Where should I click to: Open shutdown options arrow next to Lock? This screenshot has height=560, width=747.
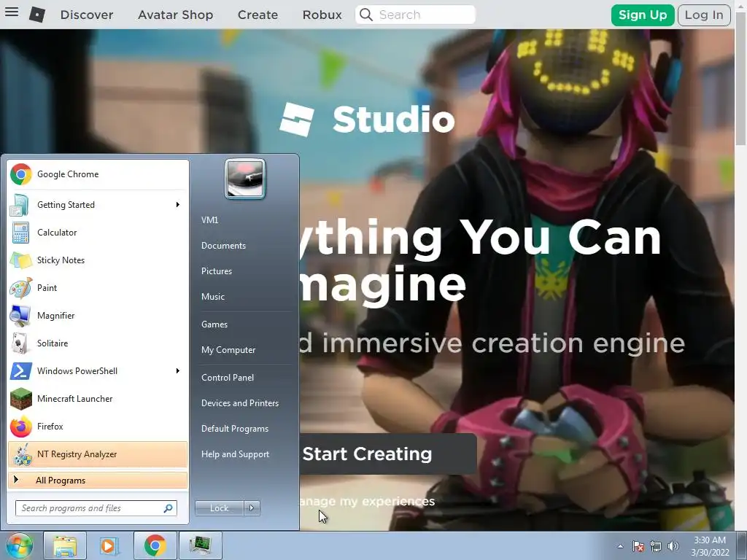click(x=252, y=508)
